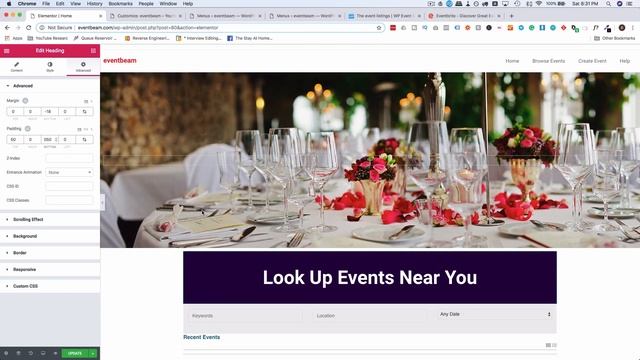This screenshot has height=360, width=640.
Task: Expand the Border section
Action: click(x=50, y=253)
